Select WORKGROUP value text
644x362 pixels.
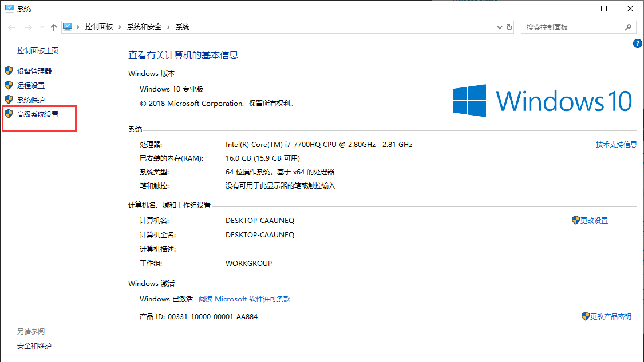coord(248,264)
